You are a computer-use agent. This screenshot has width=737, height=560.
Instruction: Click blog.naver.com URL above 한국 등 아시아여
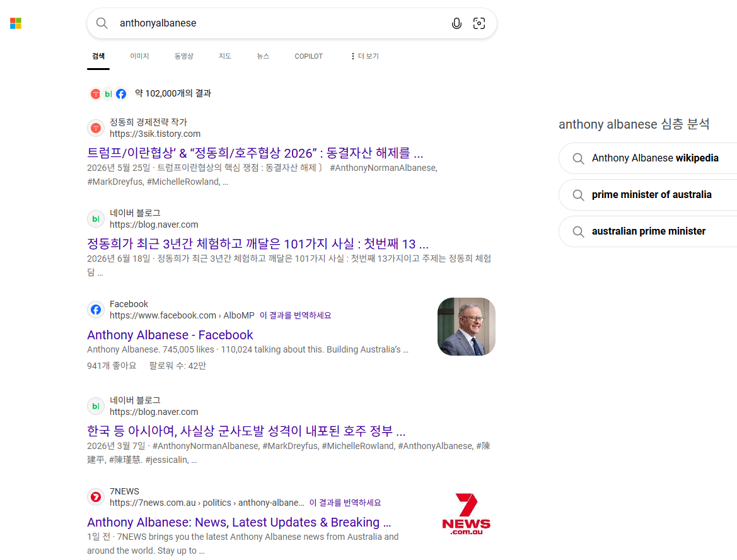[x=154, y=412]
